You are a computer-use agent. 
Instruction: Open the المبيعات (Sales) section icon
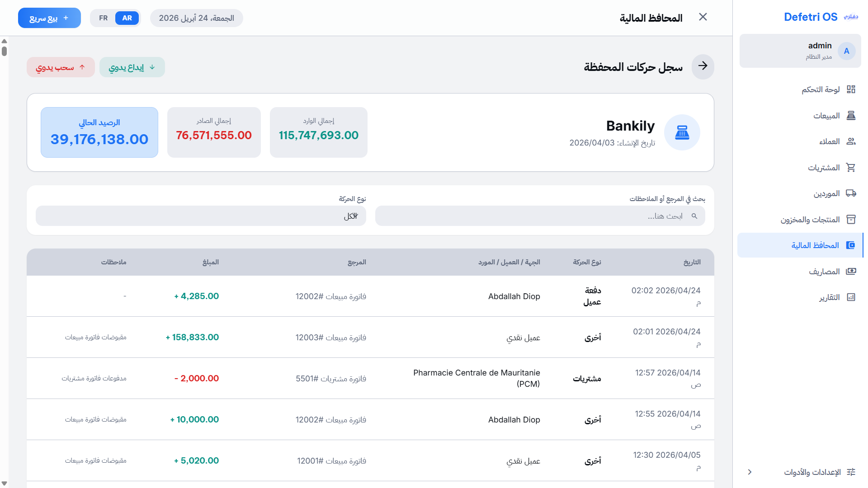[852, 115]
